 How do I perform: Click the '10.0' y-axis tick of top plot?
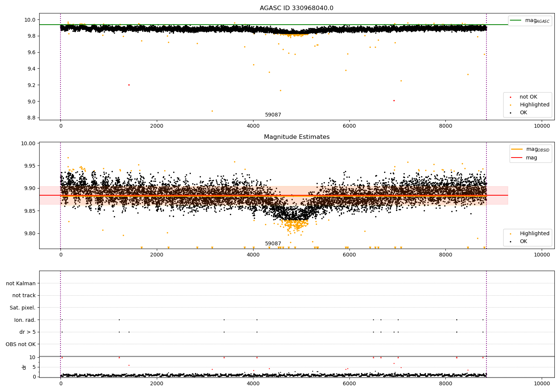coord(30,20)
